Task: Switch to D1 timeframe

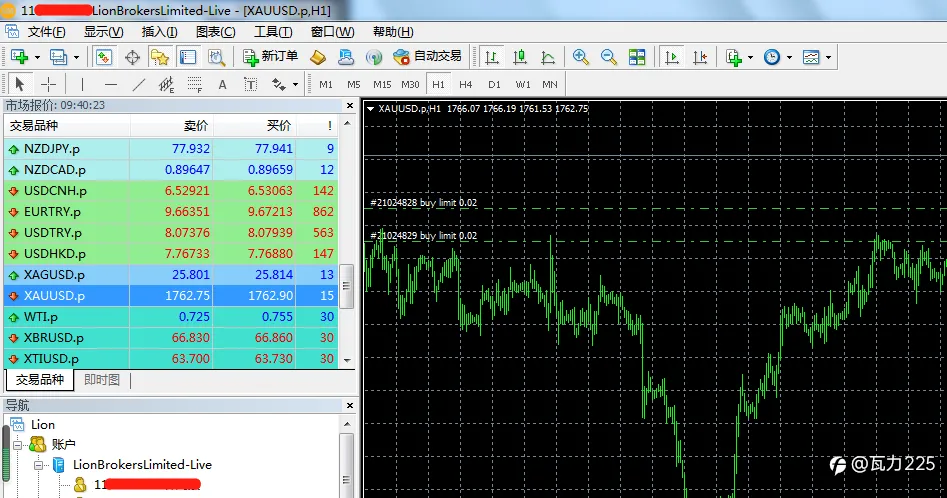Action: pos(495,85)
